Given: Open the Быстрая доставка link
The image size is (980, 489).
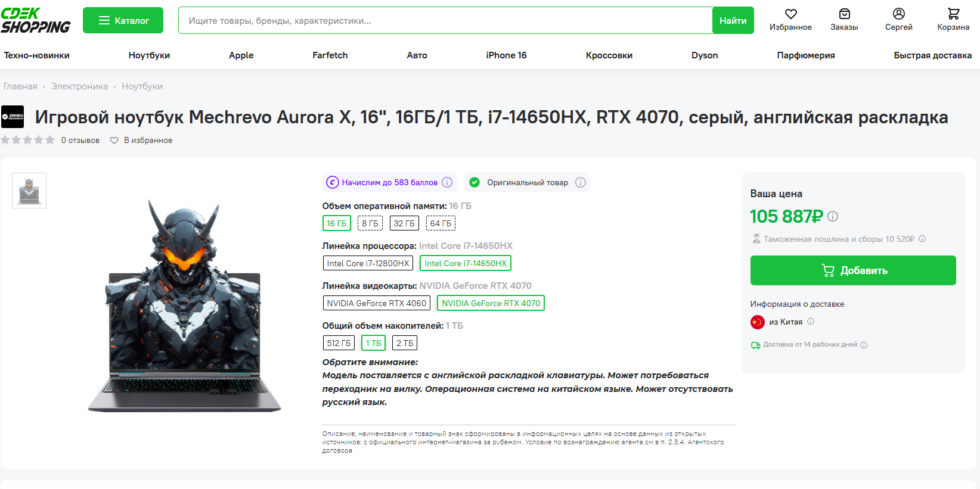Looking at the screenshot, I should (x=933, y=55).
